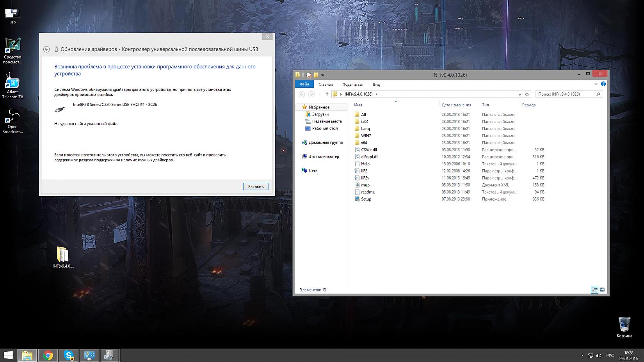Show hidden tray icons arrow
This screenshot has height=362, width=644.
coord(582,355)
